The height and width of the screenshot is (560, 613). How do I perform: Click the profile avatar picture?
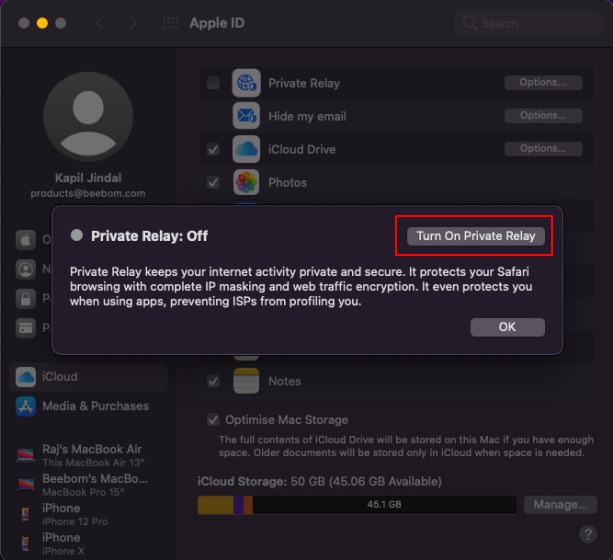88,117
